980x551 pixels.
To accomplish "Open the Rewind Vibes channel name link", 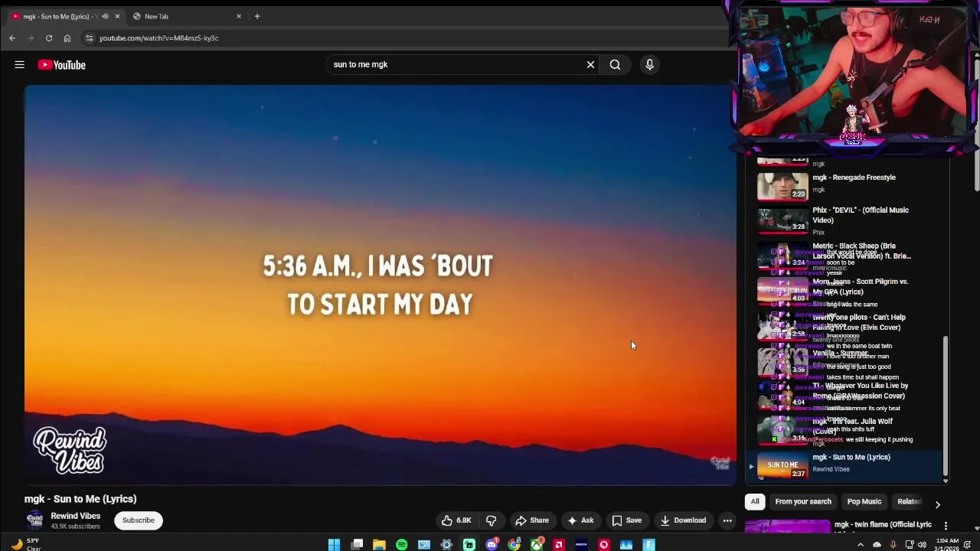I will pyautogui.click(x=75, y=516).
